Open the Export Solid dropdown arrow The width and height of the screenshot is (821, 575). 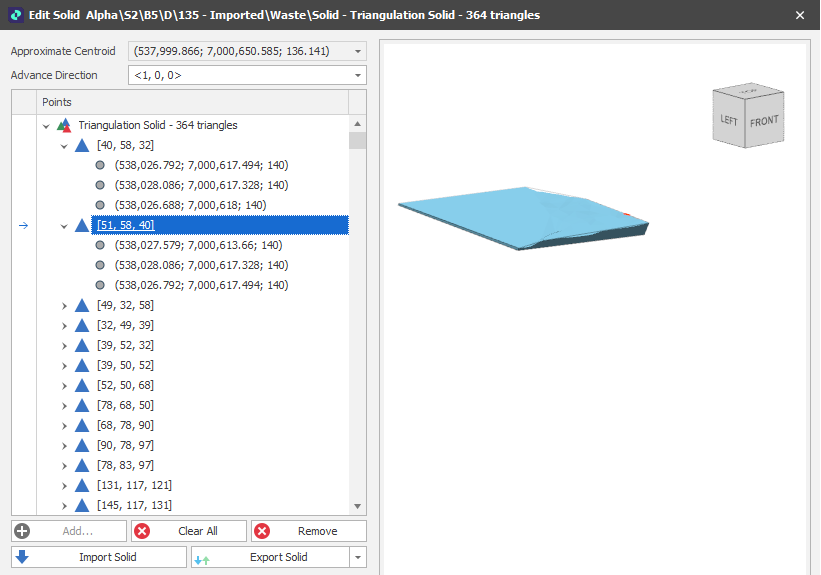(358, 557)
